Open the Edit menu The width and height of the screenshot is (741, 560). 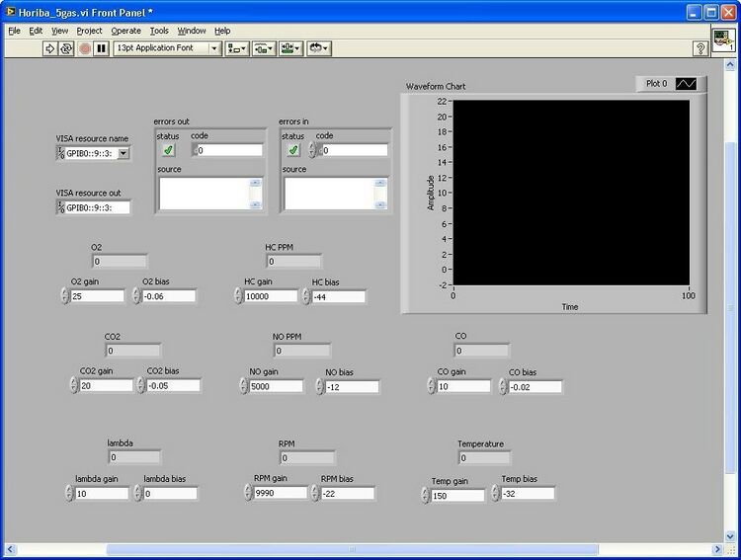36,31
